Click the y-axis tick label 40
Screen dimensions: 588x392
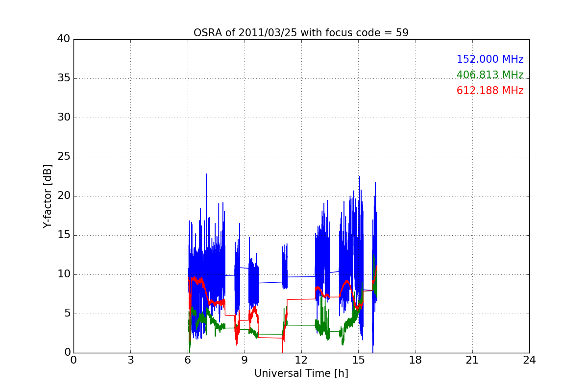click(x=64, y=39)
